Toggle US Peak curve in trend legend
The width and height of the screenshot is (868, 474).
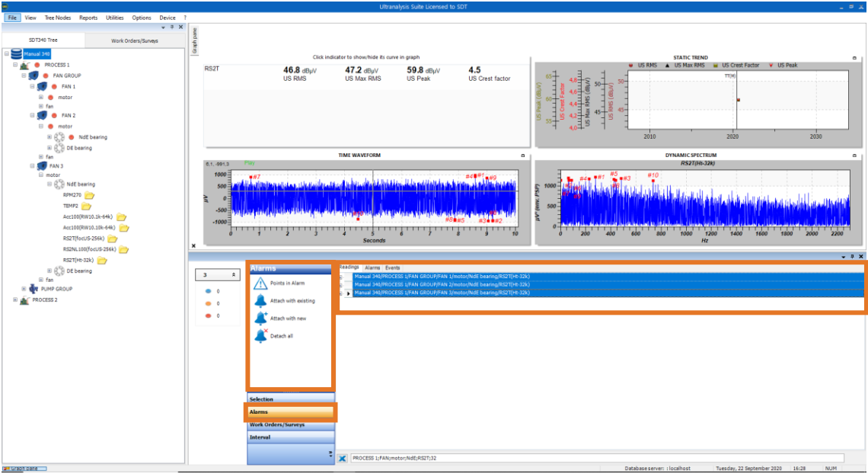(780, 66)
